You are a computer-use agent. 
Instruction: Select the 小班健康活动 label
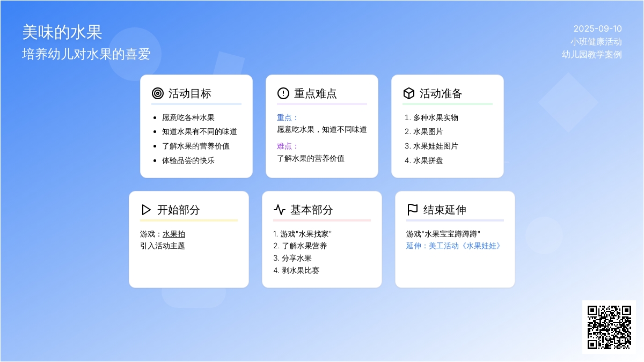click(596, 42)
